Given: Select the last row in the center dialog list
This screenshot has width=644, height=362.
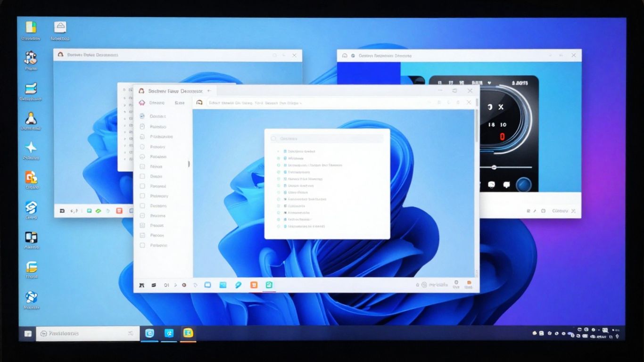Looking at the screenshot, I should (301, 226).
